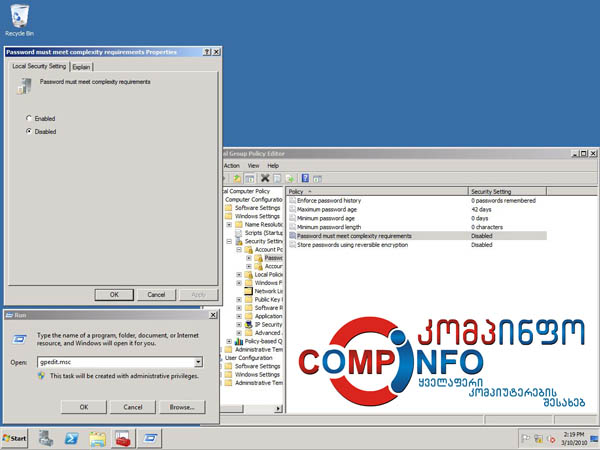Click the action pane icon after help

317,178
